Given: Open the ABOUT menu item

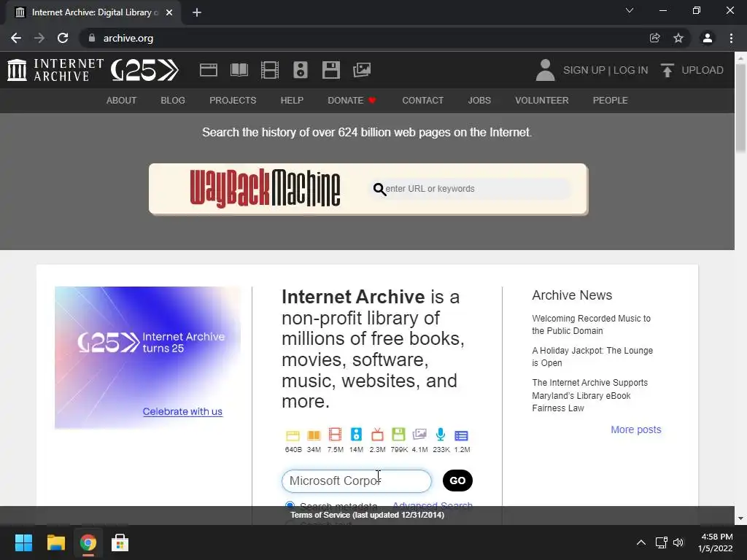Looking at the screenshot, I should (121, 101).
